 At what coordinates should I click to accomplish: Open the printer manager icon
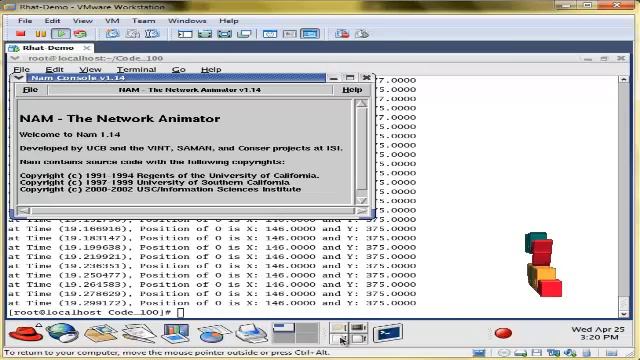(x=251, y=333)
